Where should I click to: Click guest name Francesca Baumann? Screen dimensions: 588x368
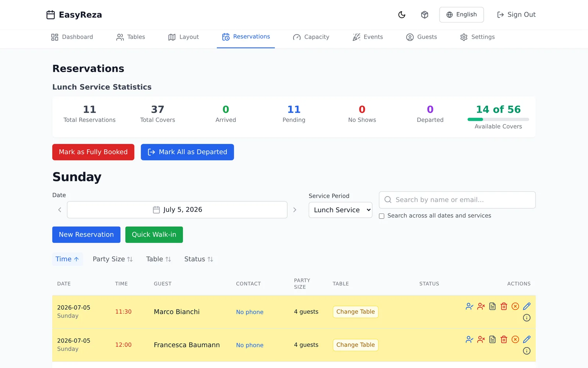click(187, 345)
